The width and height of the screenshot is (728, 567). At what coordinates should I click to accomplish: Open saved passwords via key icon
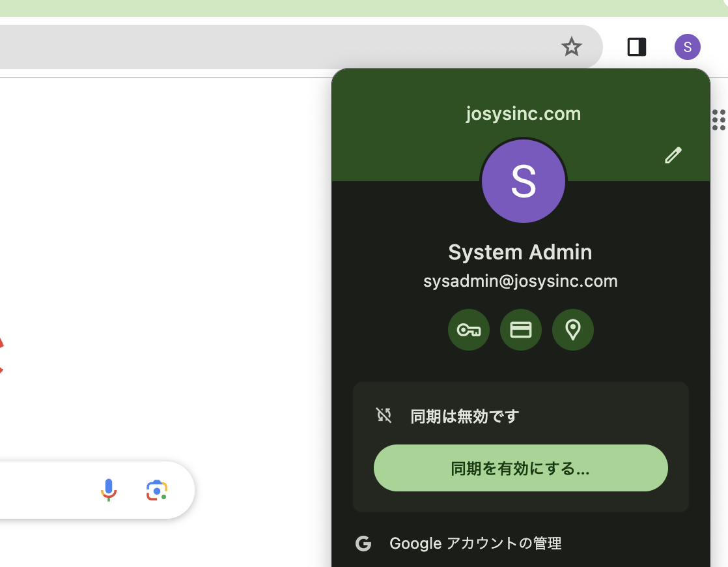468,330
